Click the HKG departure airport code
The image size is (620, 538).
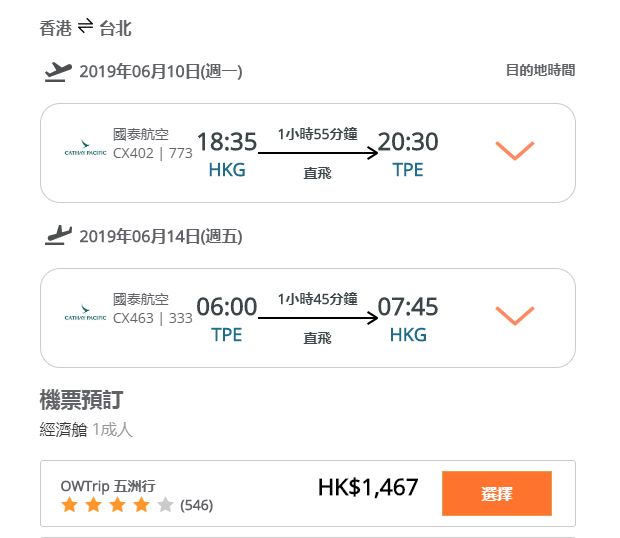pos(227,170)
